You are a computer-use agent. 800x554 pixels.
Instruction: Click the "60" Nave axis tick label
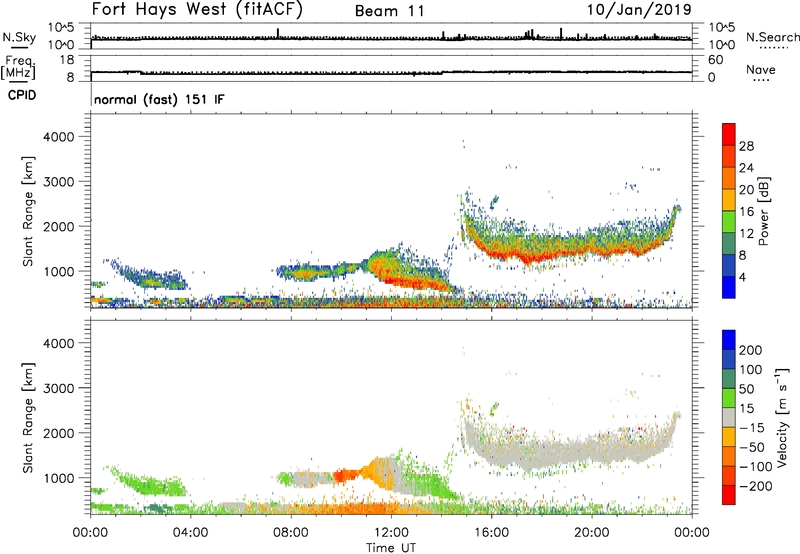pos(715,60)
